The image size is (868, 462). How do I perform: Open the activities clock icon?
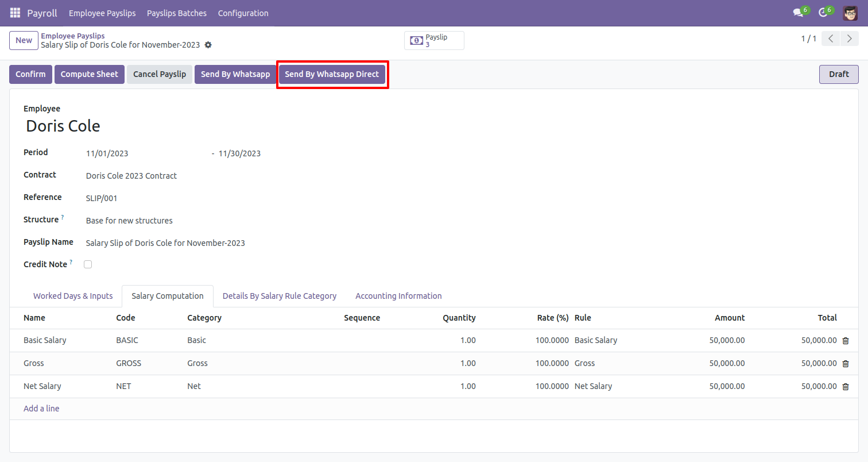pos(823,13)
